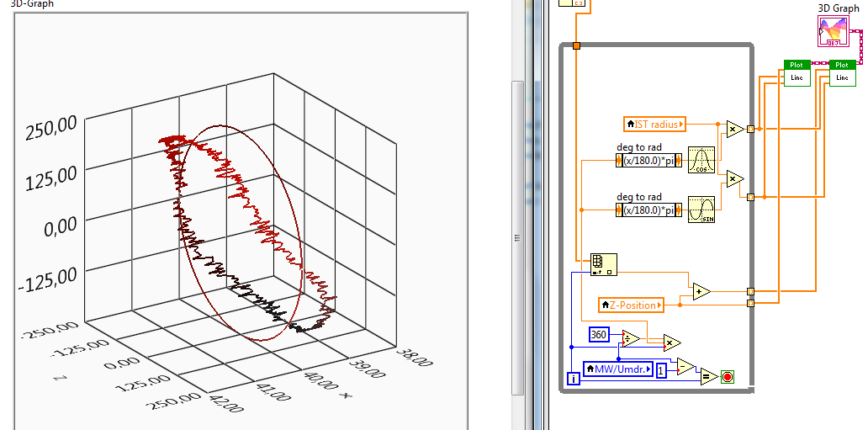Select the MW/Umdr. local variable

[x=618, y=369]
